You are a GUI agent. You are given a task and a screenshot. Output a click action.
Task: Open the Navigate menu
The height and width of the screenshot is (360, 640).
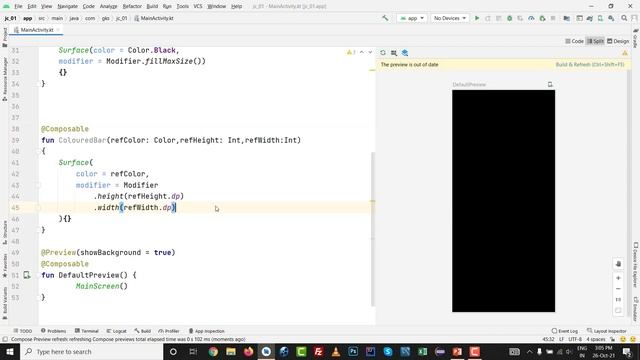67,6
